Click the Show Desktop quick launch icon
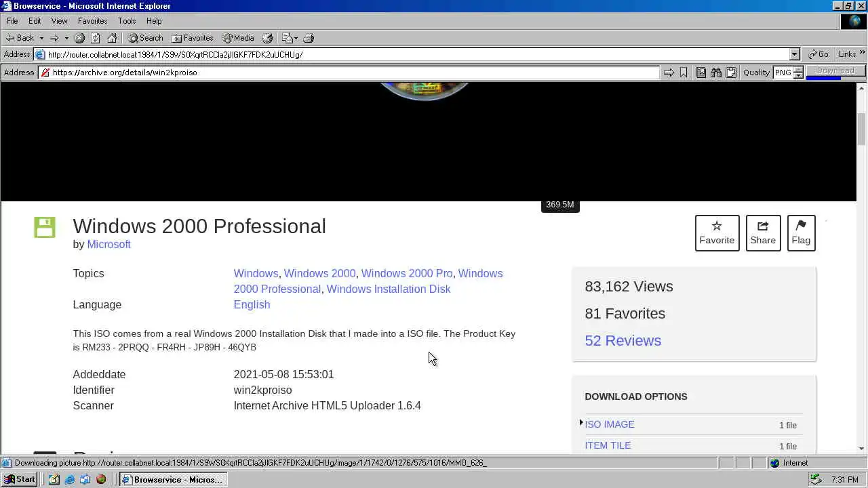The width and height of the screenshot is (868, 488). [x=54, y=479]
